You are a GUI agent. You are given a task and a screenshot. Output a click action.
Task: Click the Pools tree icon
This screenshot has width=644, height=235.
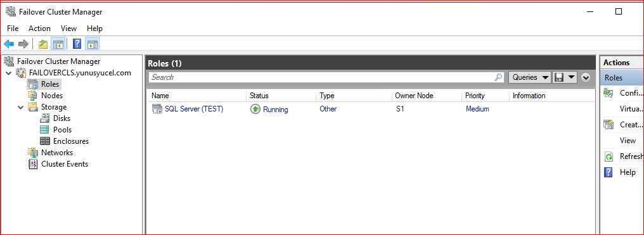[x=44, y=130]
